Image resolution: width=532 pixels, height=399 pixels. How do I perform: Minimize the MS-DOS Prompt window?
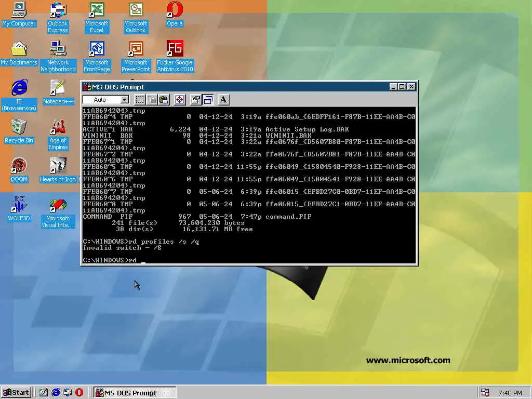393,87
